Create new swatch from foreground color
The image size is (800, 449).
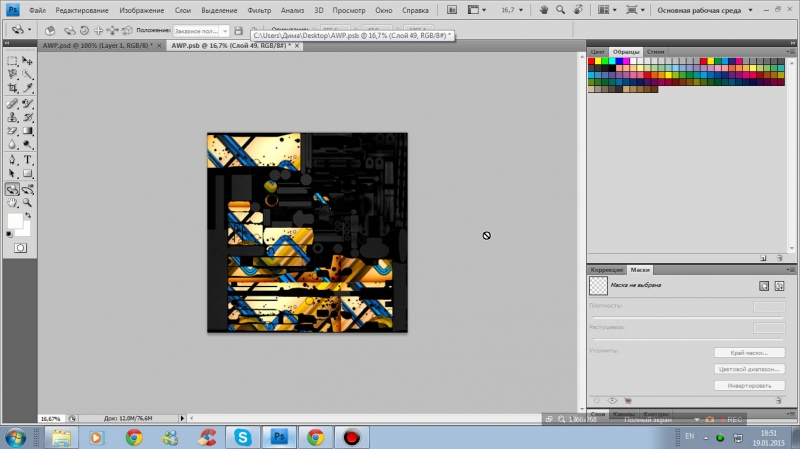pyautogui.click(x=763, y=258)
